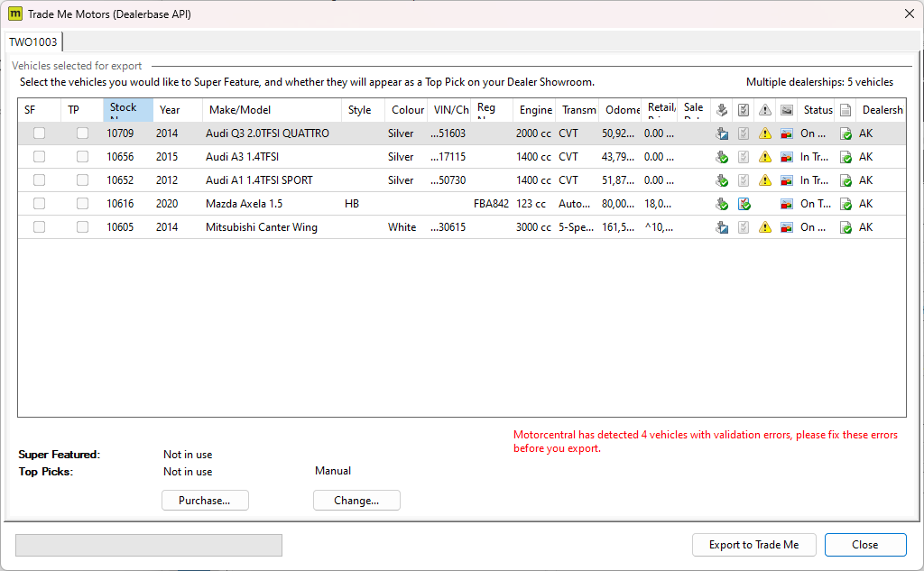
Task: Click the export status icon for stock 10652
Action: [x=722, y=181]
